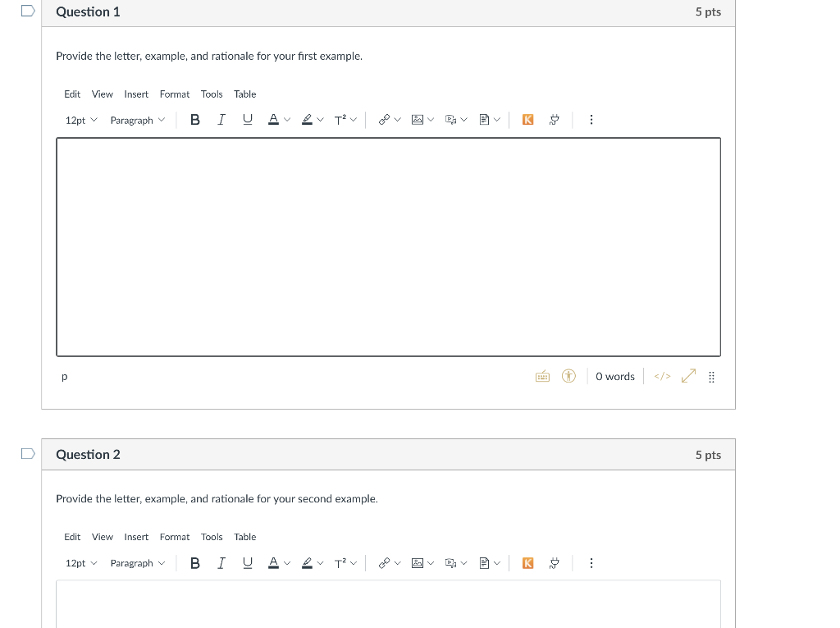
Task: Insert an image in Question 1 editor
Action: (x=418, y=120)
